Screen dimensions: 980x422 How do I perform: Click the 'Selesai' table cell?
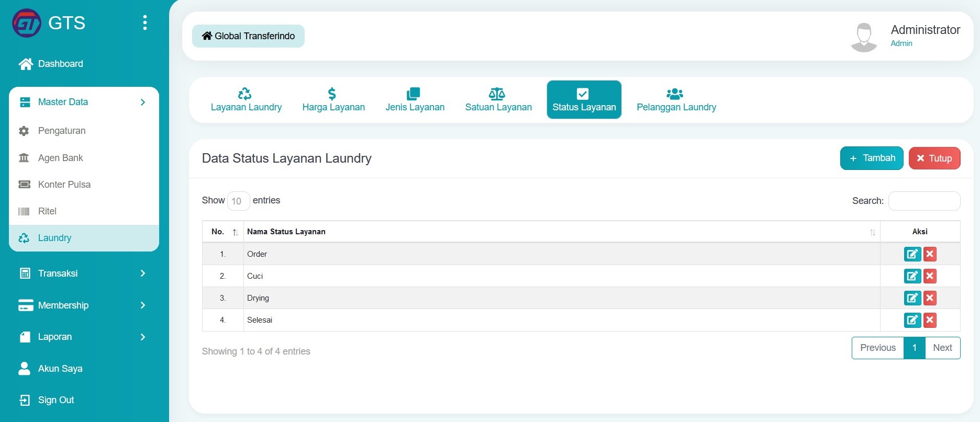[562, 320]
